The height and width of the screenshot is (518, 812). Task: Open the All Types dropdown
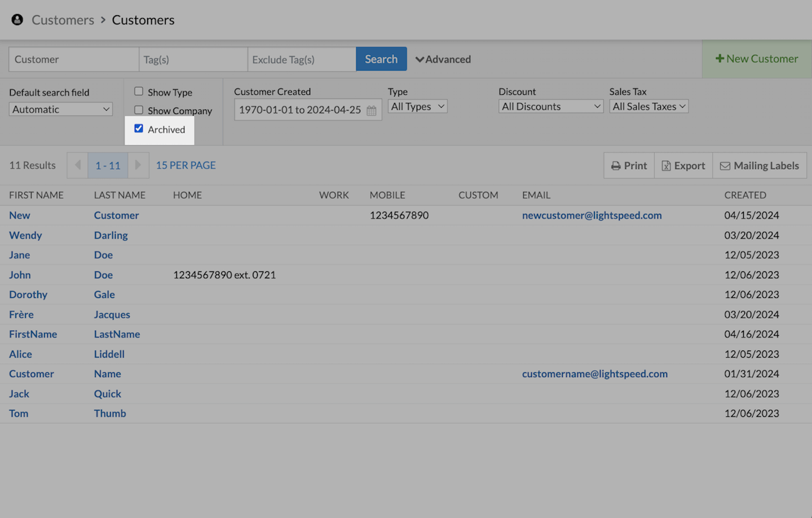tap(417, 107)
